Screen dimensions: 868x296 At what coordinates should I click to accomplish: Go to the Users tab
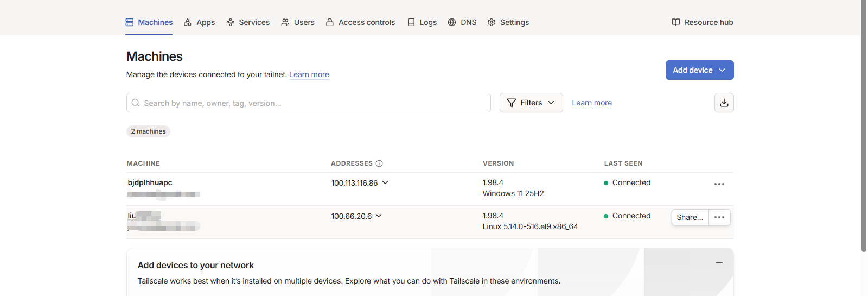coord(298,22)
